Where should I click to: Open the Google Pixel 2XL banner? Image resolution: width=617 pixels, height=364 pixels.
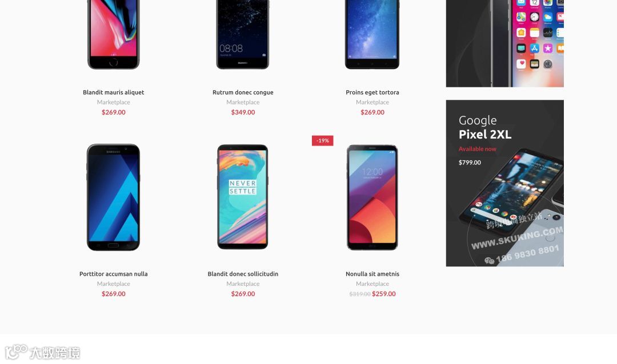(505, 183)
